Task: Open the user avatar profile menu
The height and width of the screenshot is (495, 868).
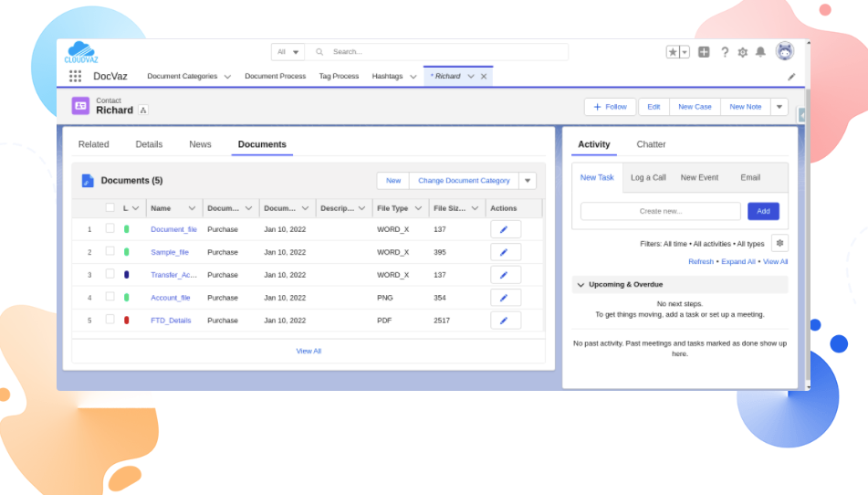Action: point(784,51)
